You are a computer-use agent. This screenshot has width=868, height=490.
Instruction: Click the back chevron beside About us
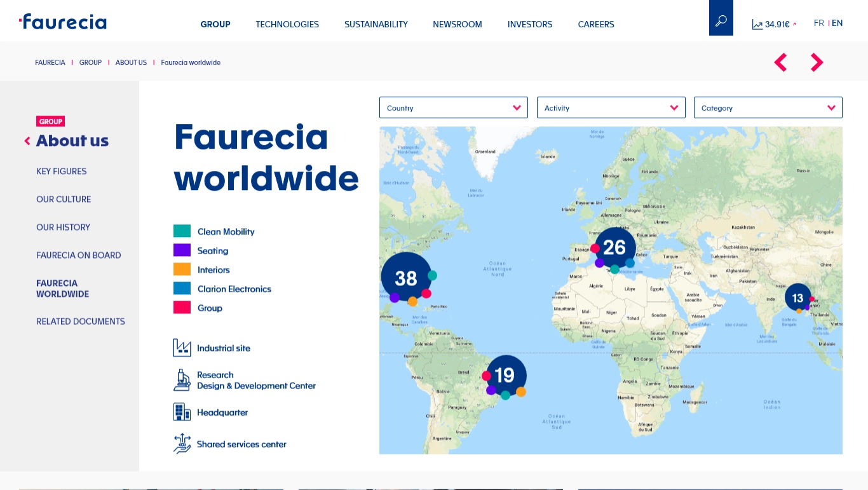click(x=27, y=141)
